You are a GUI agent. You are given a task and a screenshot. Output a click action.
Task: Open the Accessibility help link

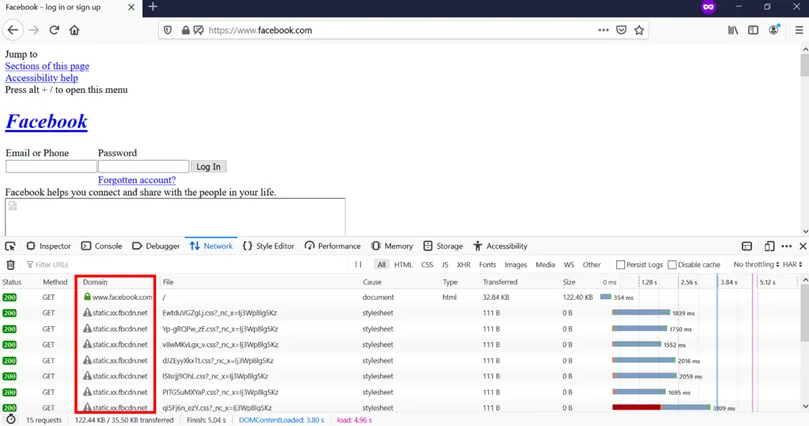coord(41,78)
